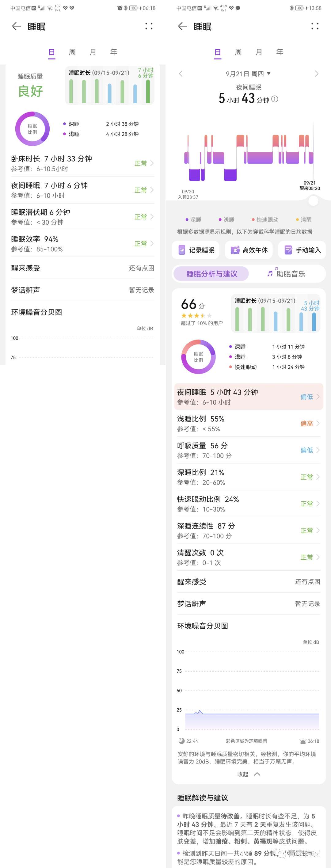Open four-dot menu in right screen
The width and height of the screenshot is (331, 868).
click(315, 26)
